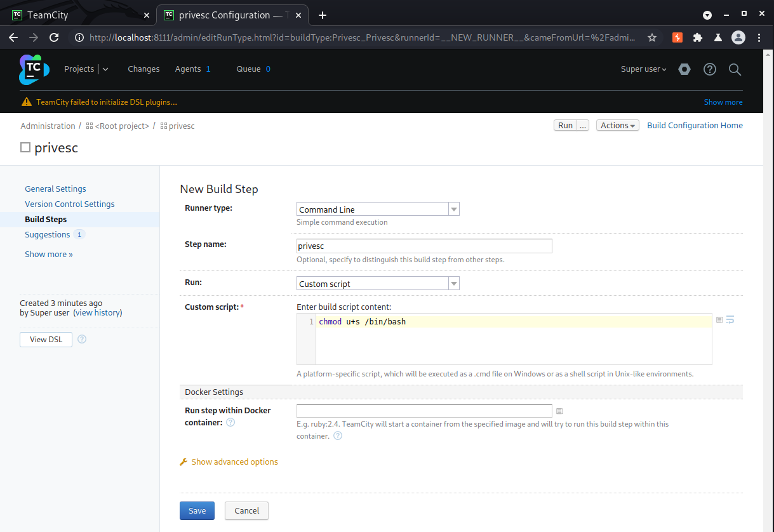Viewport: 774px width, 532px height.
Task: Click the privesc grid icon in breadcrumb
Action: click(x=164, y=126)
